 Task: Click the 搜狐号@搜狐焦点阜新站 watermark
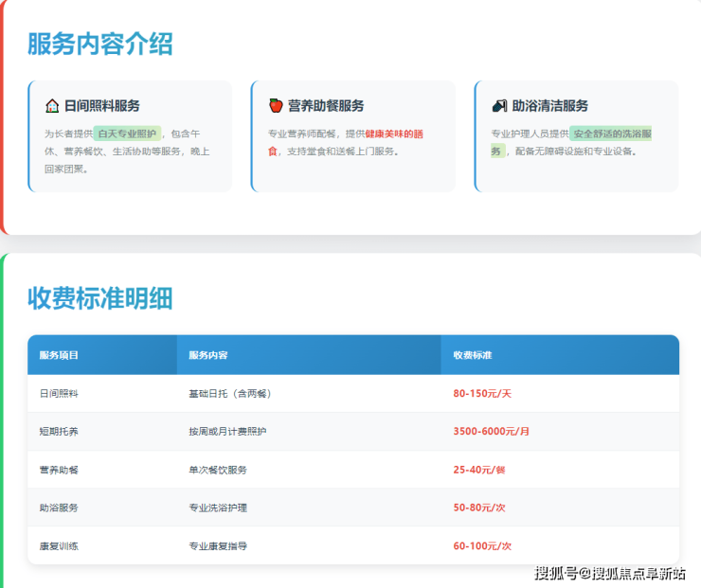609,573
